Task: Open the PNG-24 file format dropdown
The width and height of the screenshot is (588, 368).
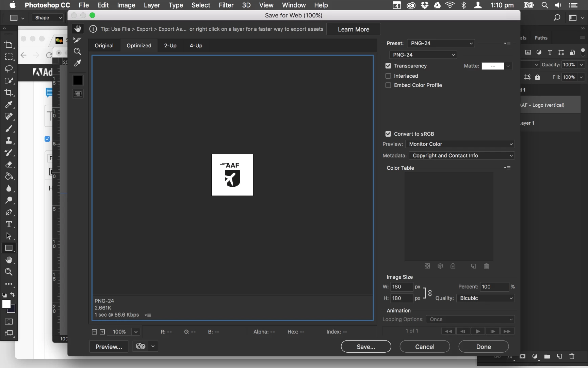Action: tap(423, 55)
